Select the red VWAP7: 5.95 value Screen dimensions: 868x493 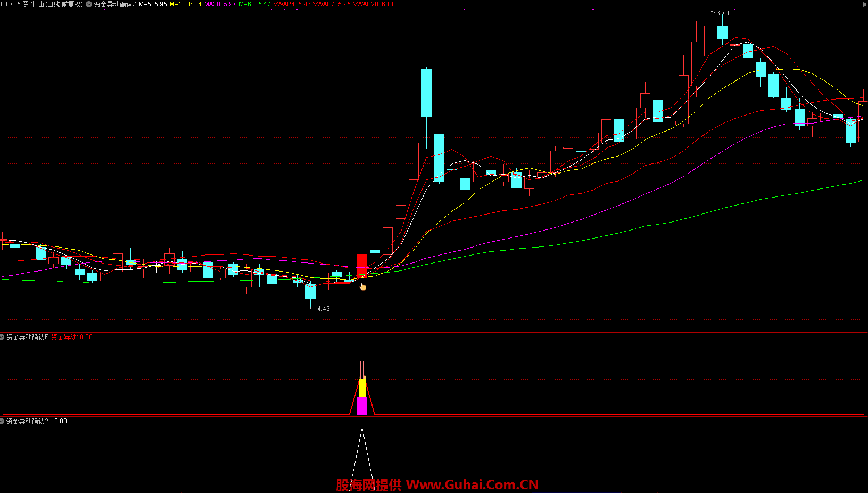[332, 4]
